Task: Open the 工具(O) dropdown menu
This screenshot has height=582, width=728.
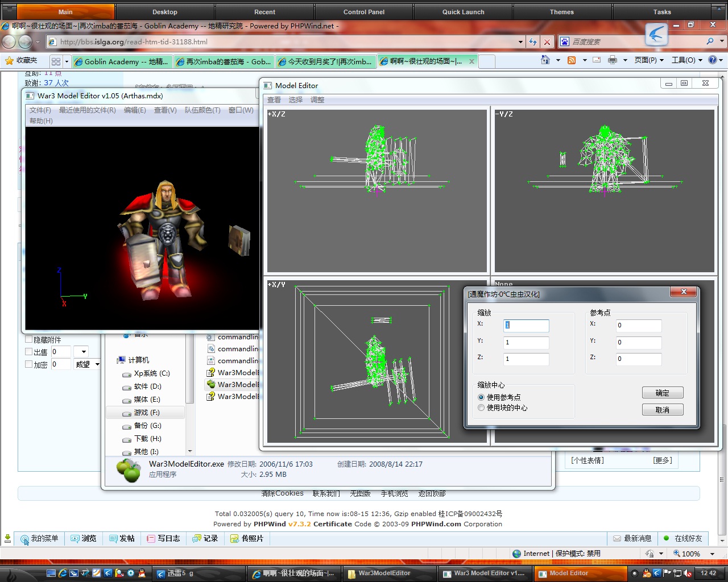Action: tap(687, 60)
